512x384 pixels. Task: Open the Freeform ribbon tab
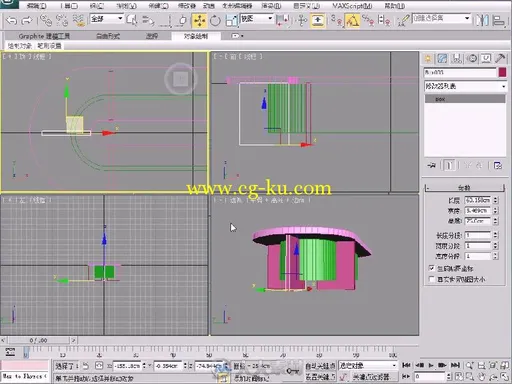click(108, 36)
